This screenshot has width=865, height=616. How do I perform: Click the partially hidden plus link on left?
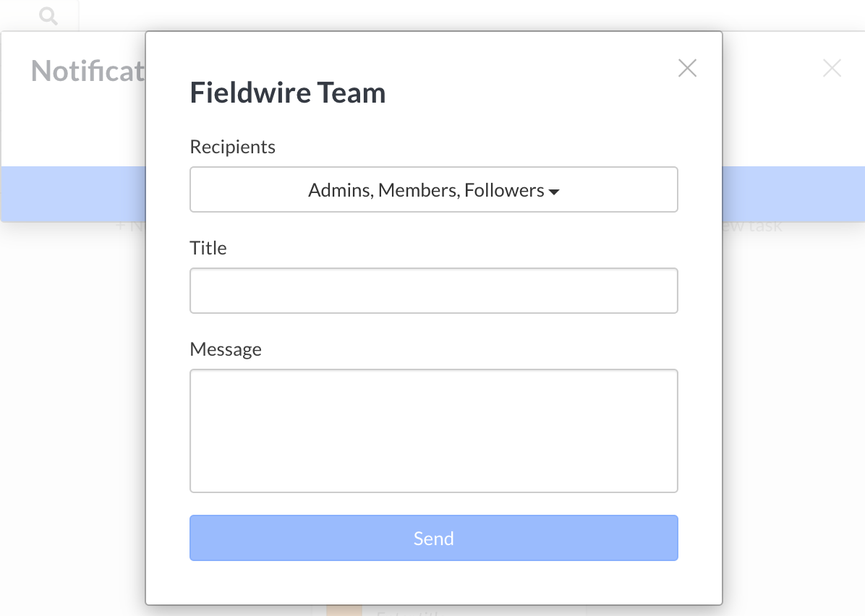pos(130,226)
